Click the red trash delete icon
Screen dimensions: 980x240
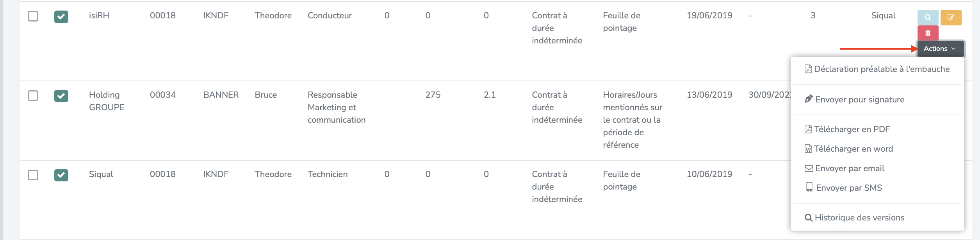(928, 33)
